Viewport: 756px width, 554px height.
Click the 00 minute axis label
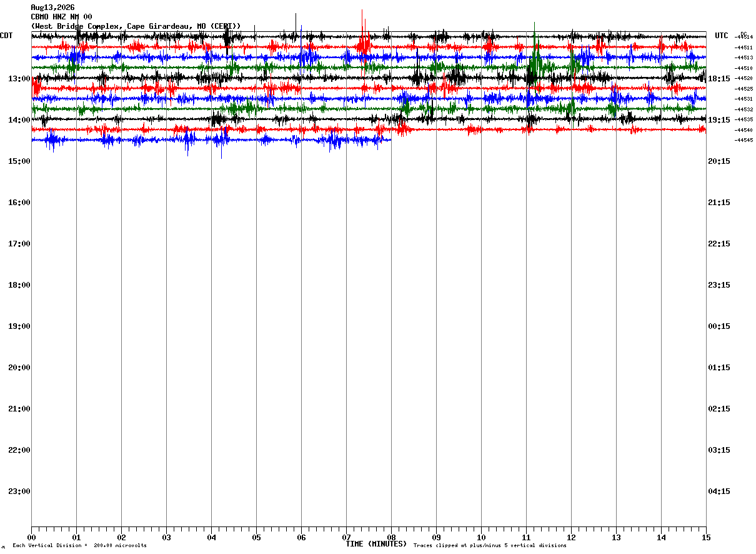[31, 538]
